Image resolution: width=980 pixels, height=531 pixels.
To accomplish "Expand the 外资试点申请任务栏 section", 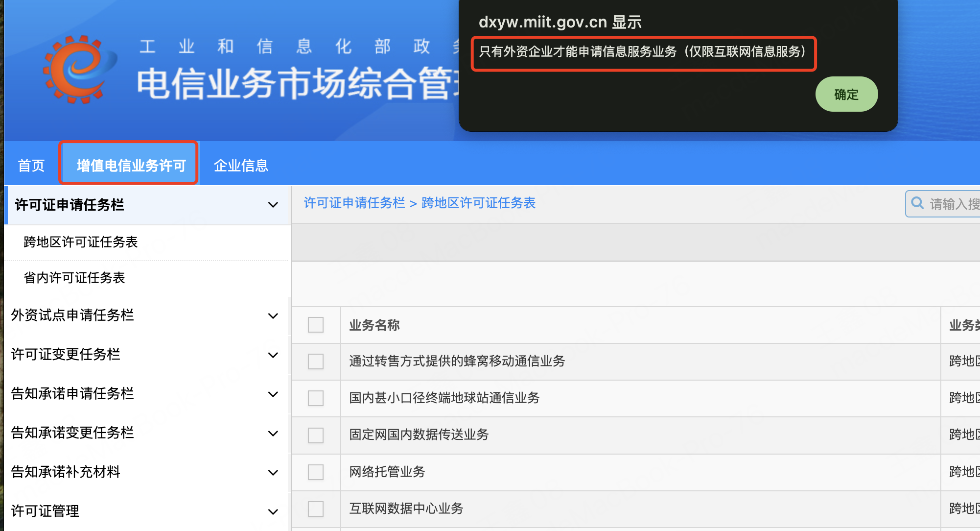I will pyautogui.click(x=72, y=315).
